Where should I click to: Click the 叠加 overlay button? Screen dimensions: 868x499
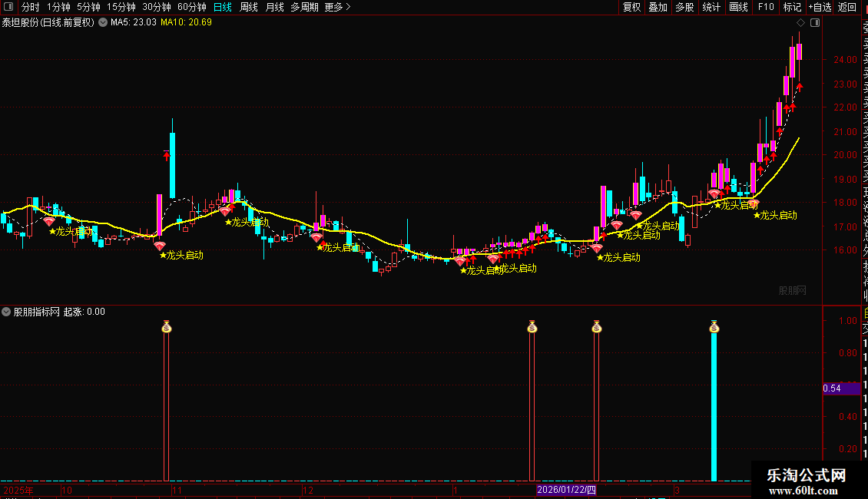pyautogui.click(x=658, y=7)
